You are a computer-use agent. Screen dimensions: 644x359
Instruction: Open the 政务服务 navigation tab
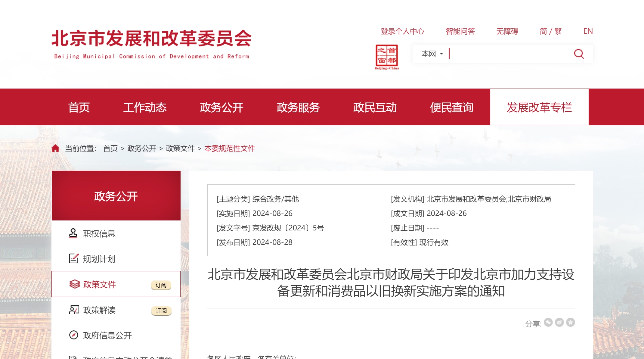(x=298, y=107)
